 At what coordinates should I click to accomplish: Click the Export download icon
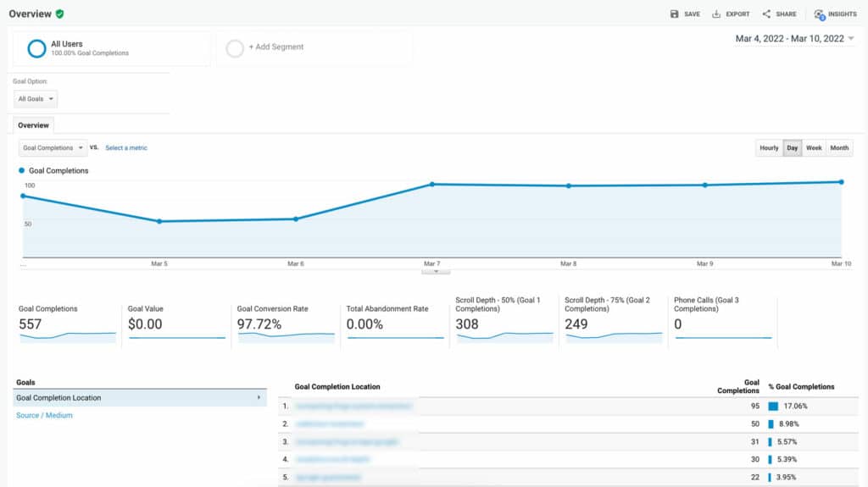click(715, 14)
